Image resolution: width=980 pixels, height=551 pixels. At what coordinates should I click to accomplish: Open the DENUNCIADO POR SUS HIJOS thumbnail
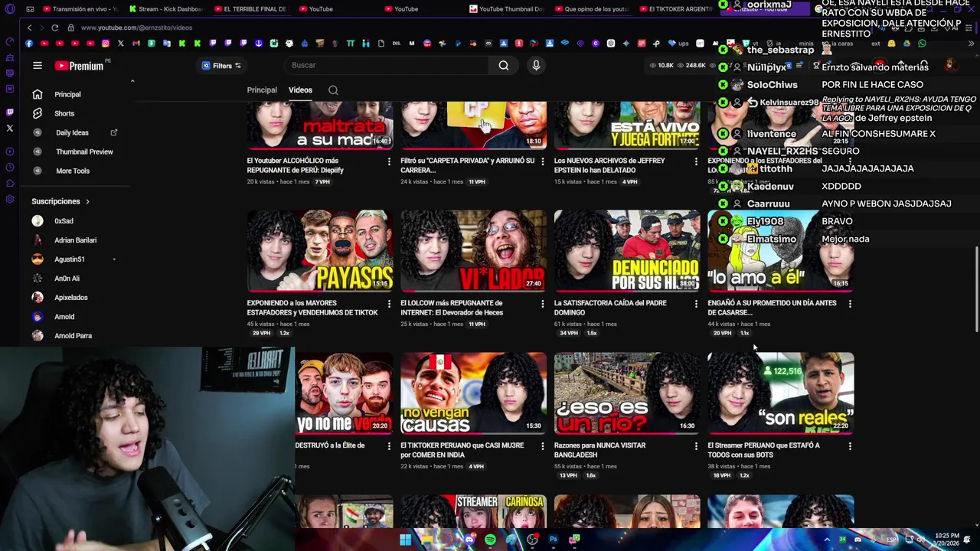click(x=627, y=250)
